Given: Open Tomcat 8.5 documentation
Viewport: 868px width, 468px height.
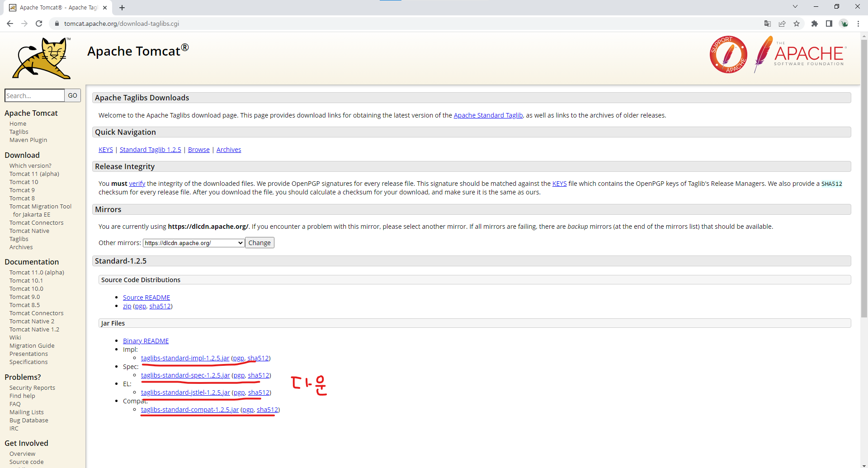Looking at the screenshot, I should [x=24, y=305].
